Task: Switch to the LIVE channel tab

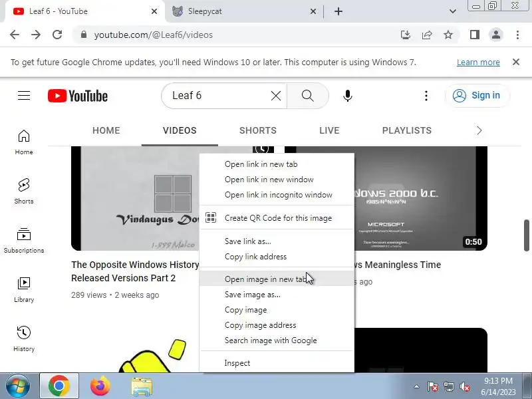Action: coord(329,130)
